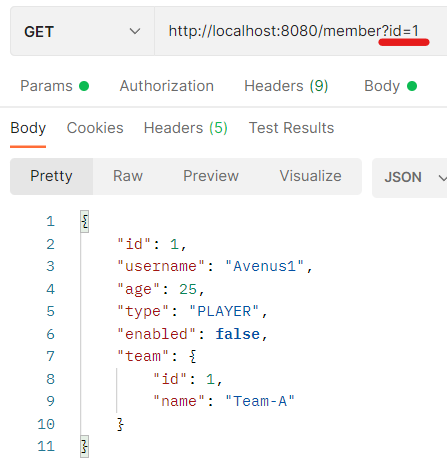The image size is (447, 467).
Task: Click line number 2 in gutter
Action: click(50, 244)
